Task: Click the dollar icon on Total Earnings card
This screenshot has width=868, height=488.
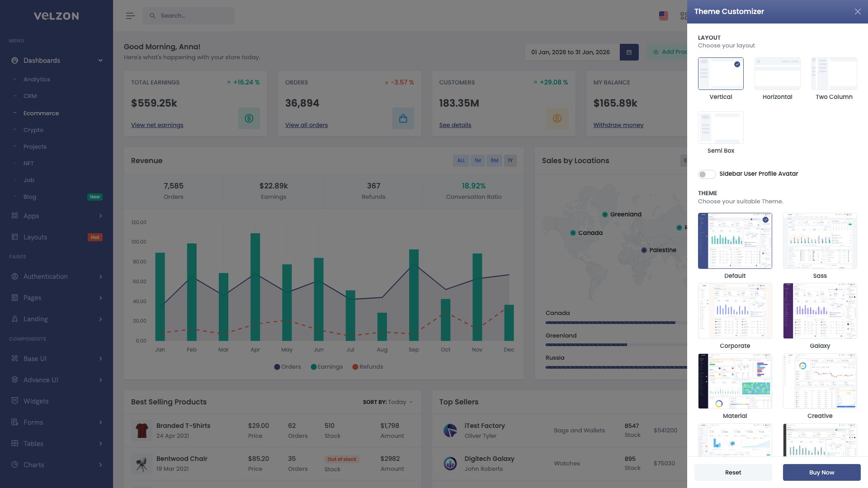Action: 249,118
